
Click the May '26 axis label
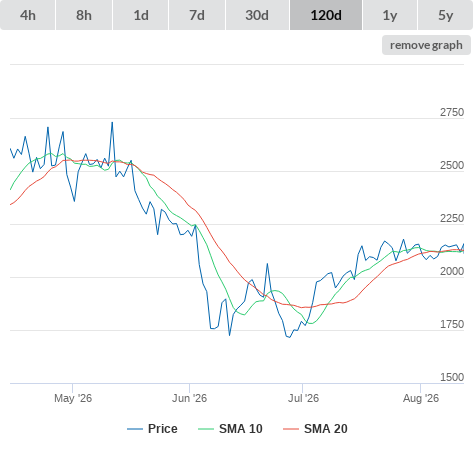[x=73, y=398]
